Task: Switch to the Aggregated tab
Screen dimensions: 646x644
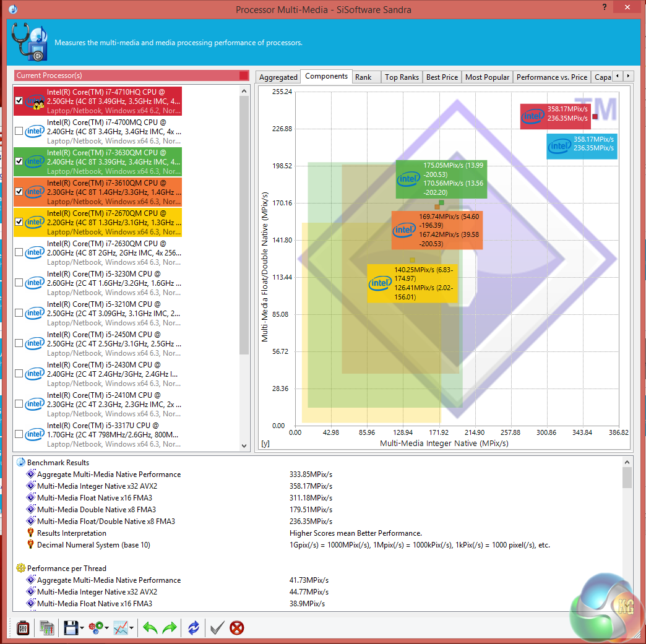Action: [278, 77]
